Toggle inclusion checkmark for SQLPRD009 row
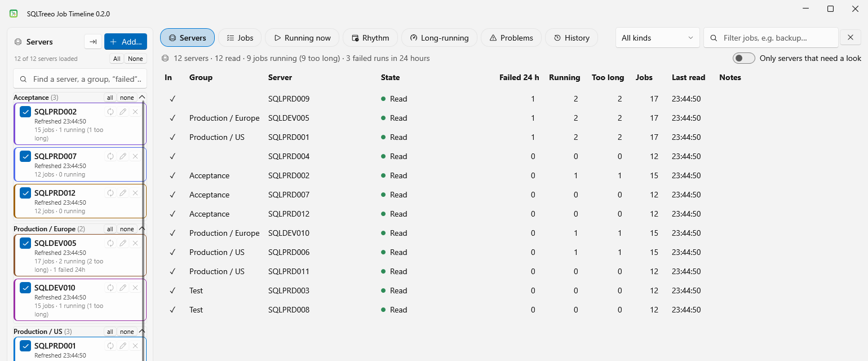The image size is (868, 361). 172,99
